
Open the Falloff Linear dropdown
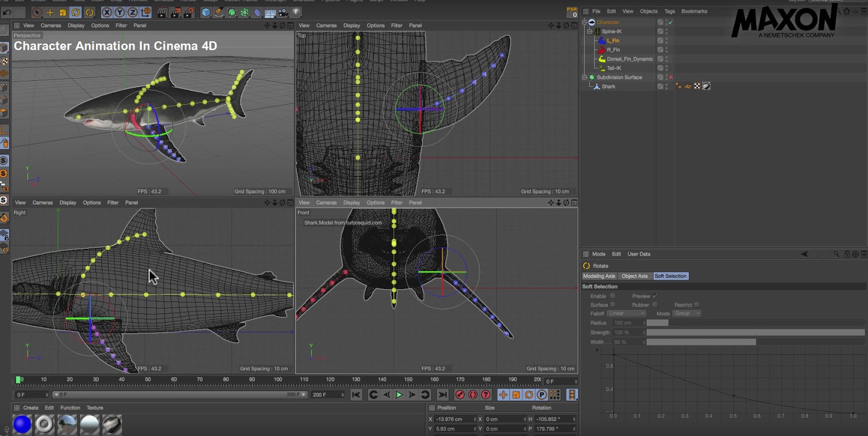tap(627, 313)
